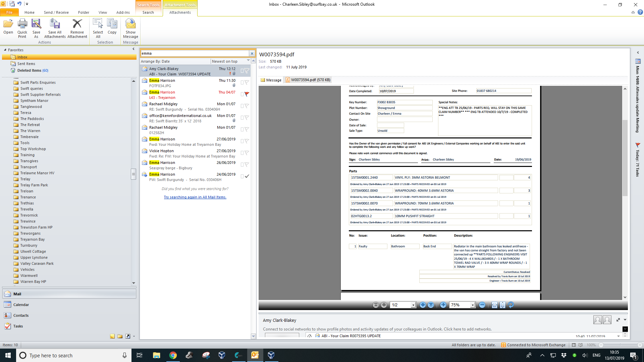The height and width of the screenshot is (362, 644).
Task: Click Try searching again in All Mail Items
Action: (195, 197)
